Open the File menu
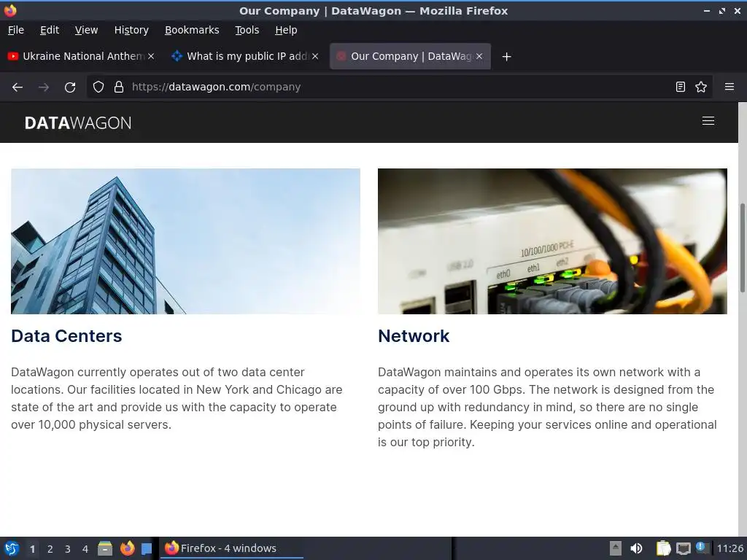747x560 pixels. point(16,30)
